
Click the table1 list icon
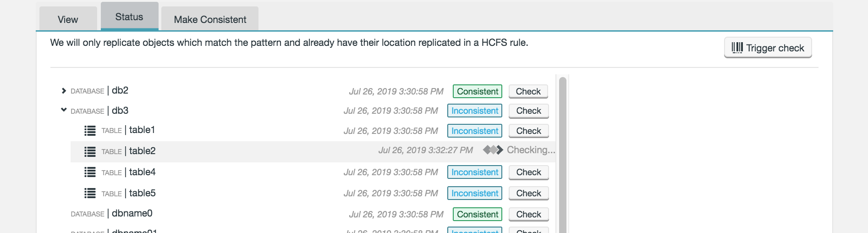tap(90, 131)
